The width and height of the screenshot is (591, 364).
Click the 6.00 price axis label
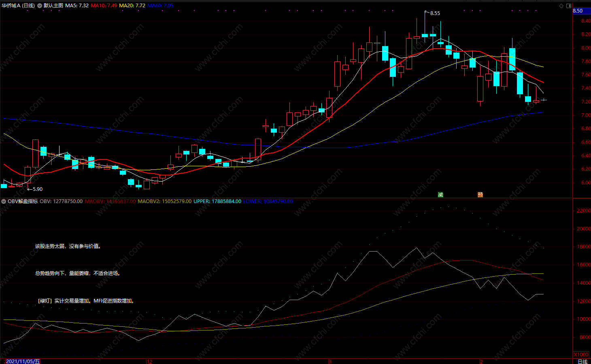point(586,182)
